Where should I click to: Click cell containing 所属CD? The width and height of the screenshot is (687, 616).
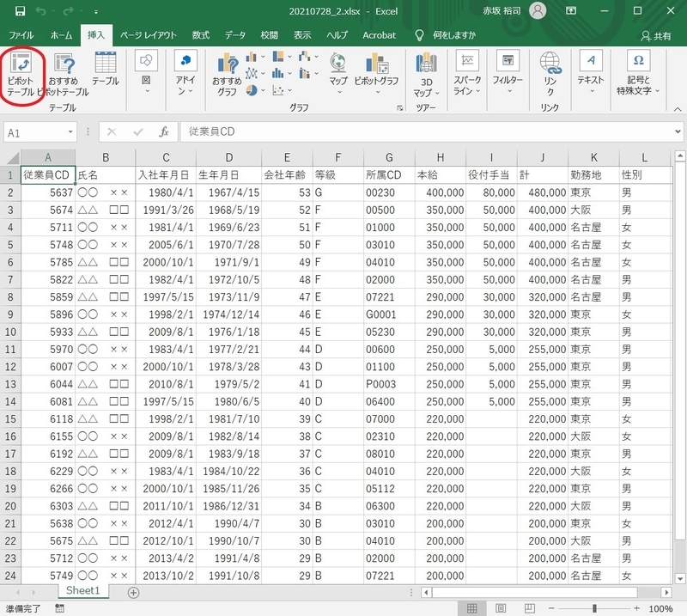pyautogui.click(x=389, y=175)
